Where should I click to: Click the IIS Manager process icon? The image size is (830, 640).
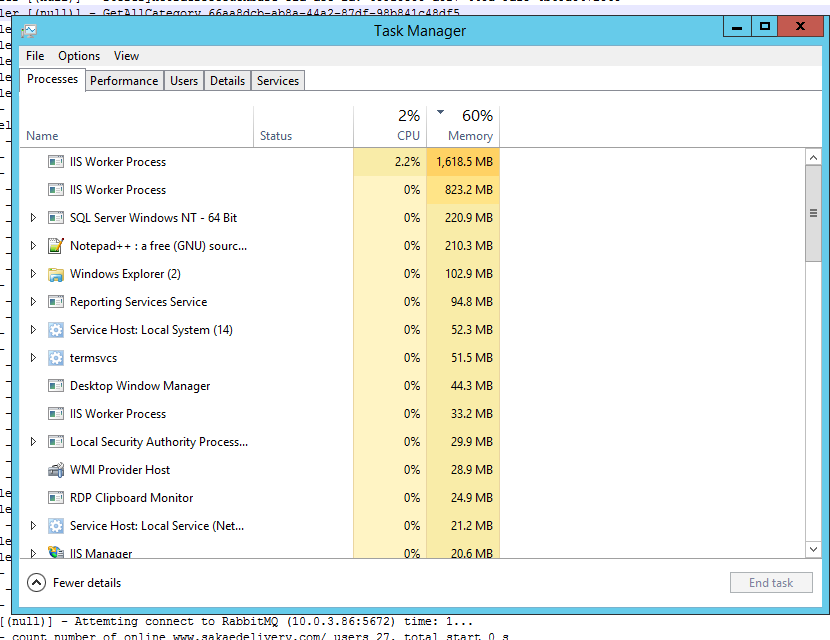pos(56,553)
